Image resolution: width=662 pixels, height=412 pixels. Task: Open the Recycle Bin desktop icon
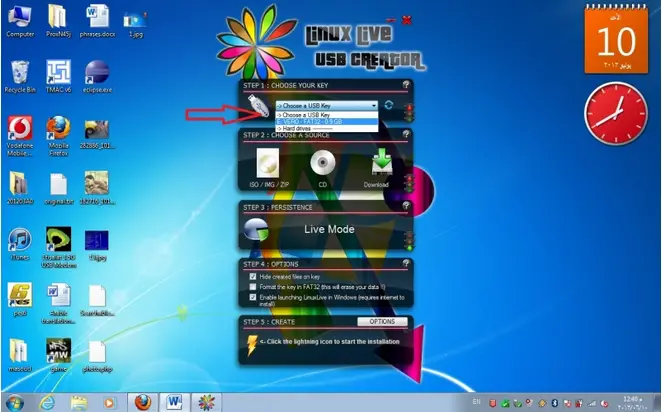pyautogui.click(x=20, y=77)
